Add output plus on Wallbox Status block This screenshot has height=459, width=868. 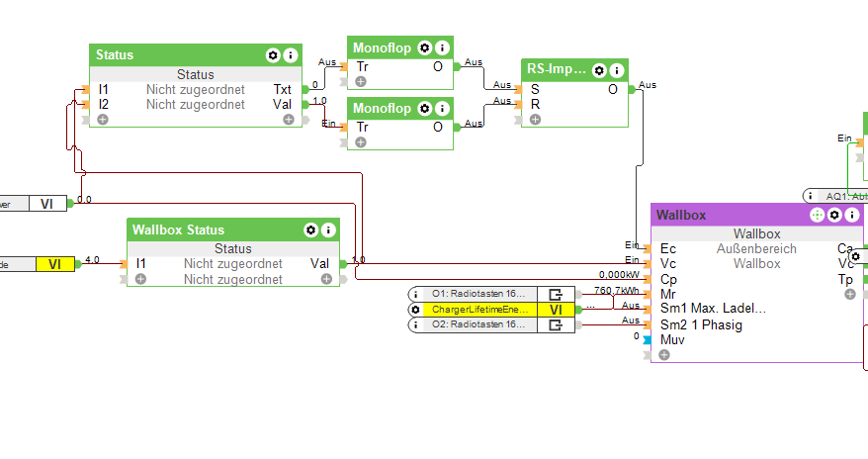click(x=326, y=279)
